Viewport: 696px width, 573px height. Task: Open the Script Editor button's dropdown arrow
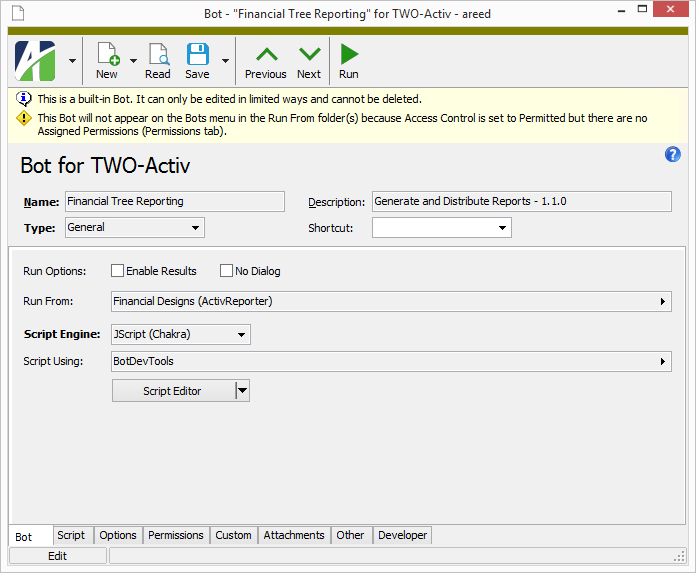[242, 391]
